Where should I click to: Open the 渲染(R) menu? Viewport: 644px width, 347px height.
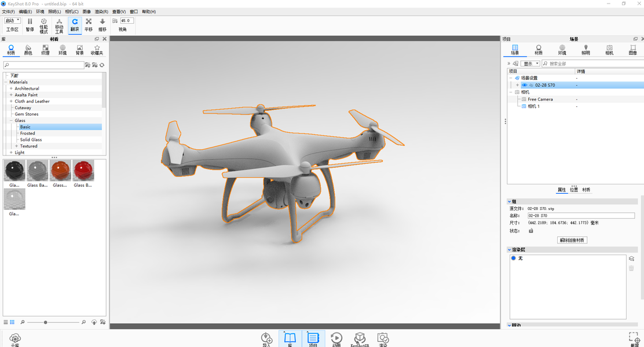(101, 12)
